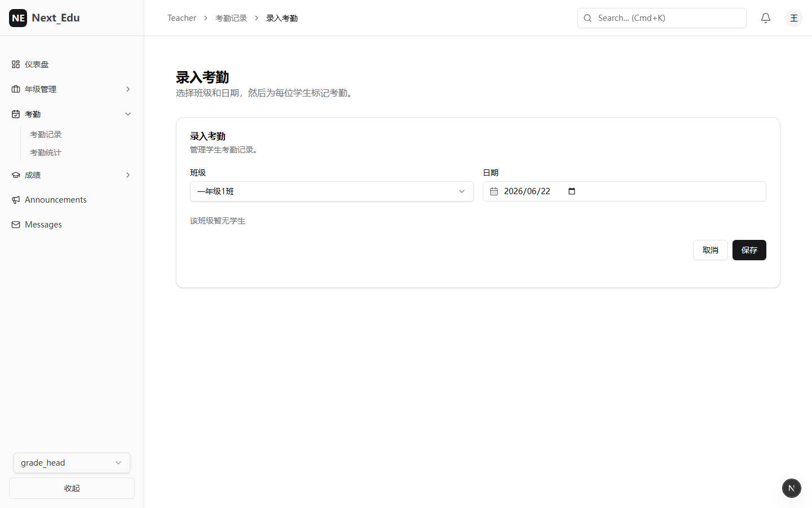Expand the 成绩 submenu chevron
Viewport: 812px width, 508px height.
128,175
